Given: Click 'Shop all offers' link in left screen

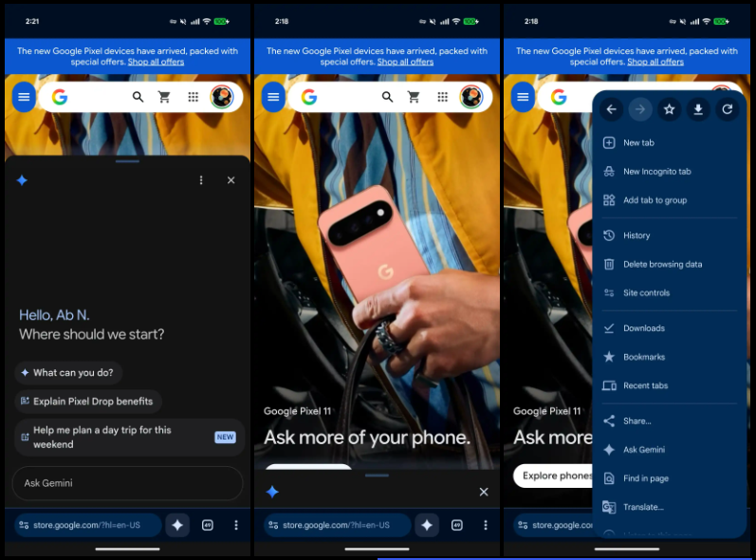Looking at the screenshot, I should click(x=156, y=62).
